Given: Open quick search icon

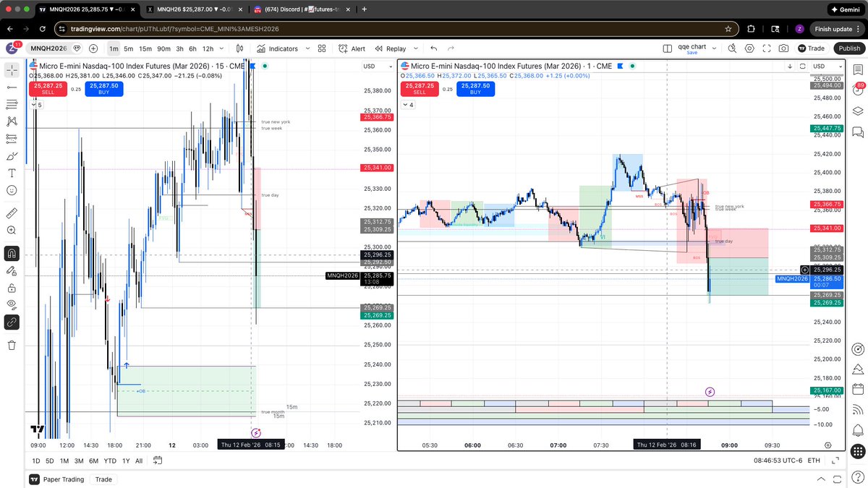Looking at the screenshot, I should pos(733,48).
